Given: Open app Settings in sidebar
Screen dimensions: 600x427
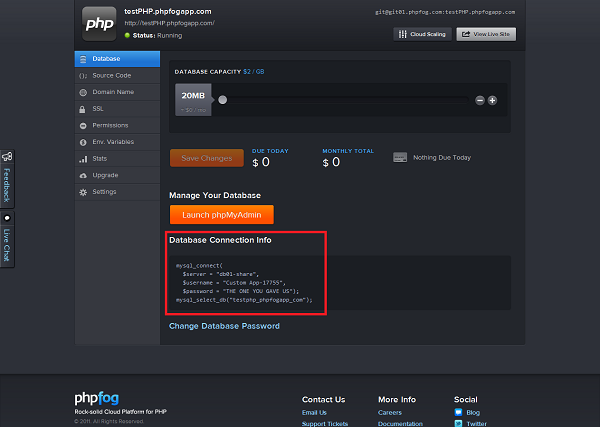Looking at the screenshot, I should coord(117,192).
